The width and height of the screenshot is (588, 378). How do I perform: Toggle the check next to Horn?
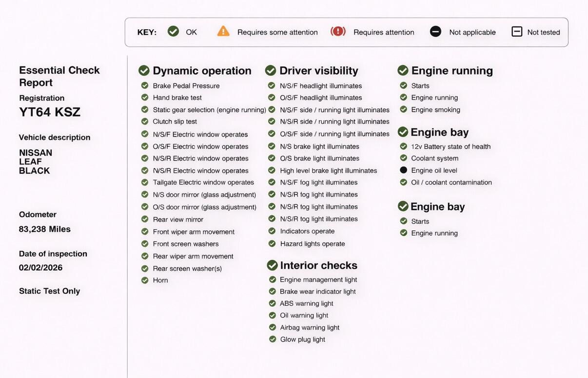click(145, 280)
